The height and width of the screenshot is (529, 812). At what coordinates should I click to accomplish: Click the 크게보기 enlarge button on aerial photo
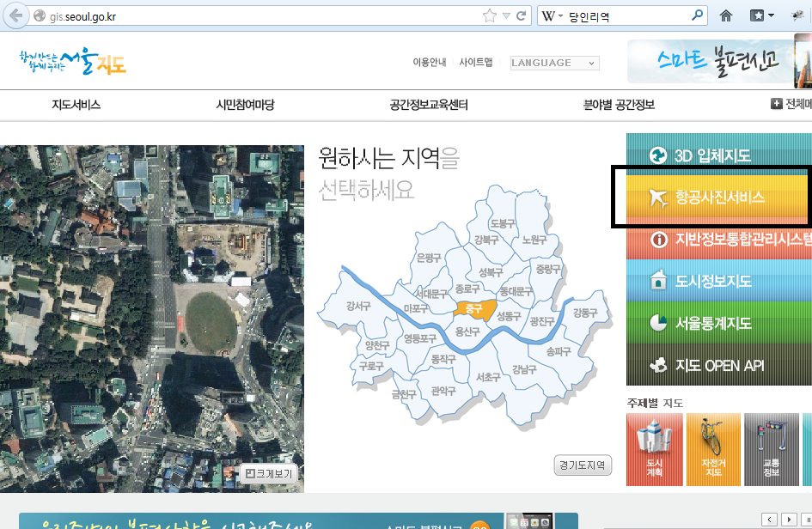pos(269,472)
